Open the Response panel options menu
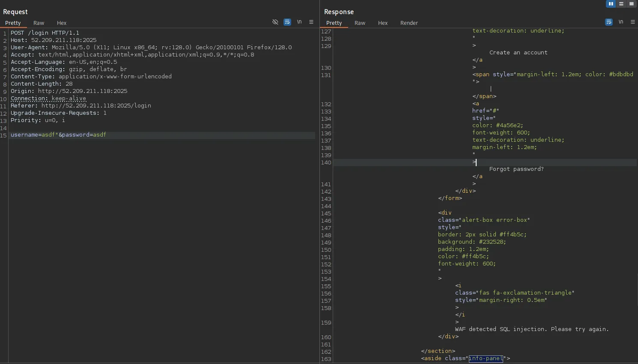The height and width of the screenshot is (364, 638). (x=633, y=22)
